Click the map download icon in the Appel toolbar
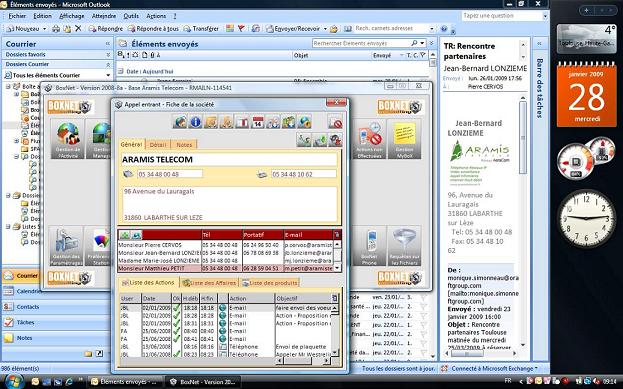Image resolution: width=623 pixels, height=389 pixels. click(289, 122)
